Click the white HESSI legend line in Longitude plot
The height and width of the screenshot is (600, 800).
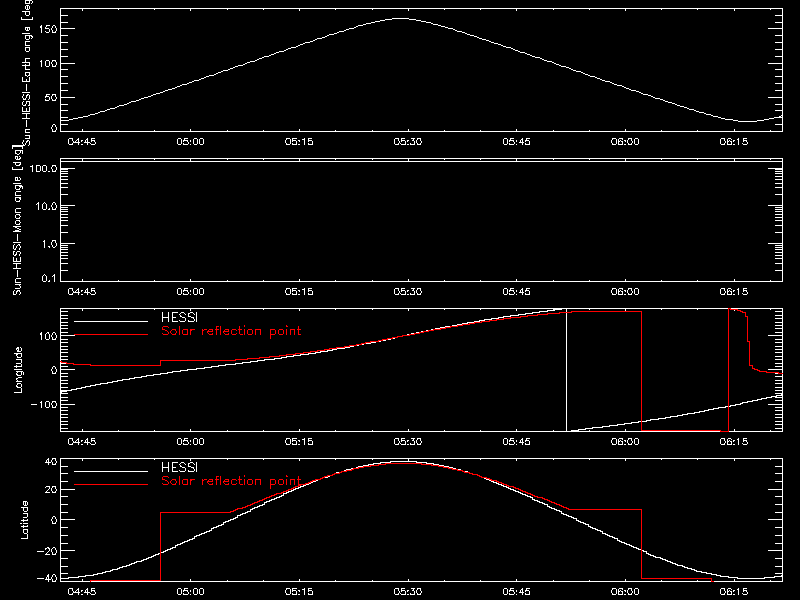(x=111, y=321)
